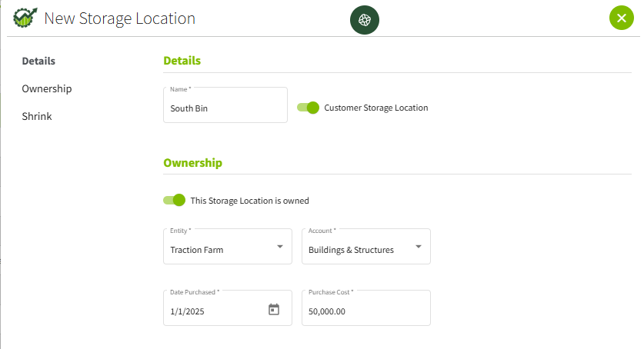Click the green Details section heading

tap(182, 61)
